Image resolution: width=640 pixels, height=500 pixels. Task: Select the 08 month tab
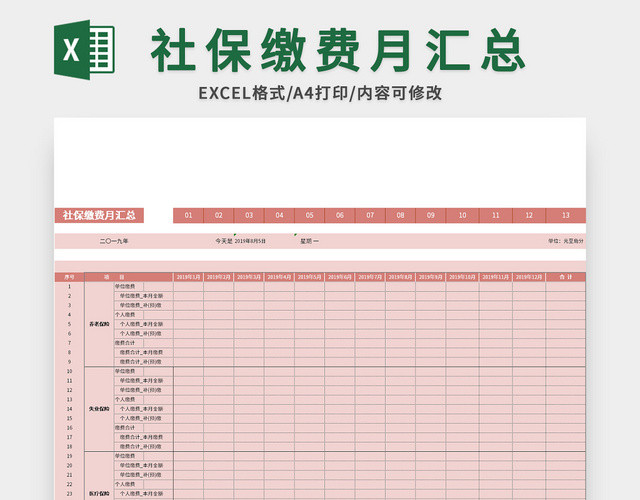pyautogui.click(x=400, y=215)
